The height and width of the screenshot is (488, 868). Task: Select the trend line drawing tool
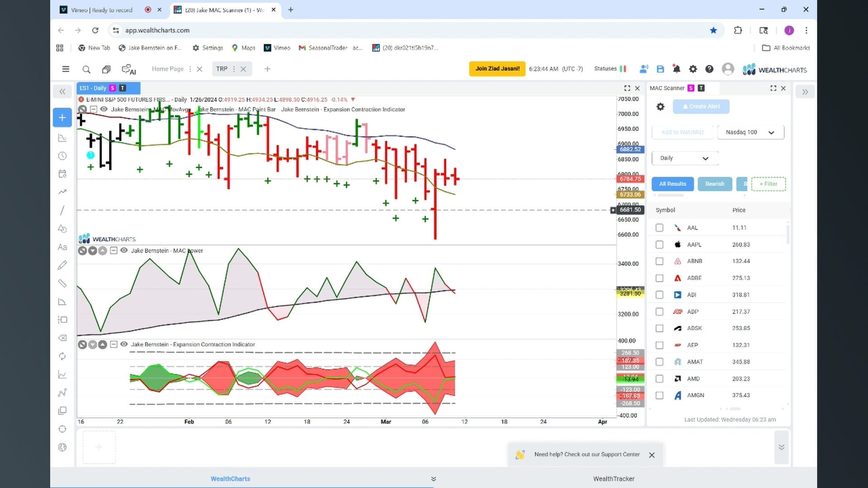[x=62, y=211]
